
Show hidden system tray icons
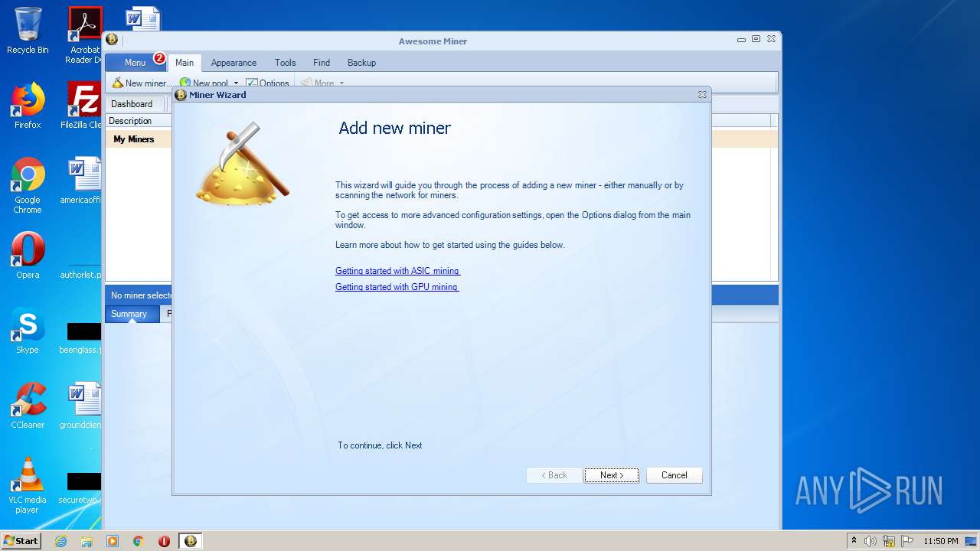(x=854, y=541)
